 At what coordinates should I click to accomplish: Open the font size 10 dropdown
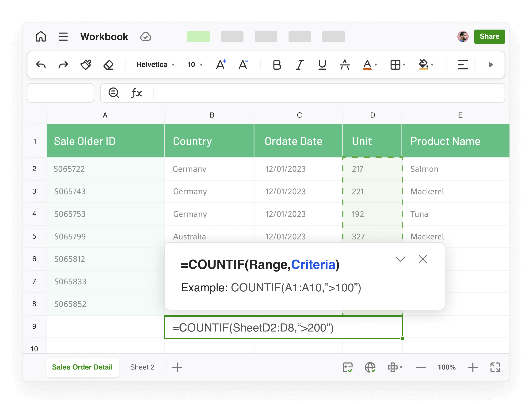(195, 65)
